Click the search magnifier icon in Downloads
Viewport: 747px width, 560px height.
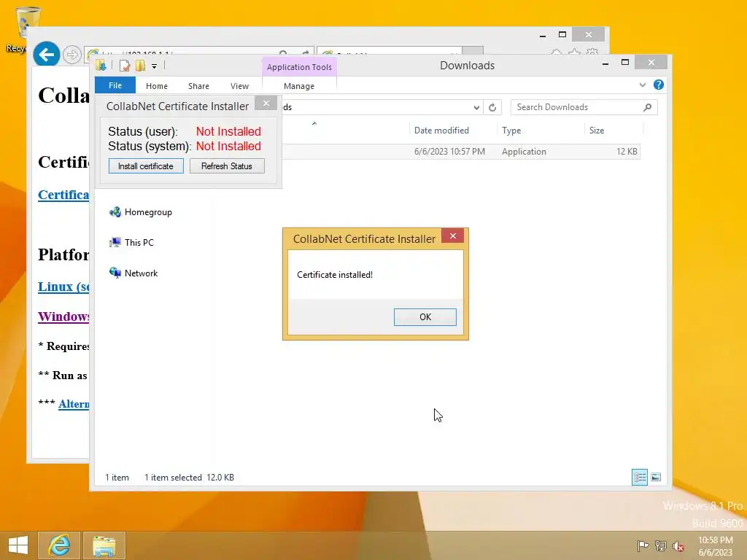[647, 107]
